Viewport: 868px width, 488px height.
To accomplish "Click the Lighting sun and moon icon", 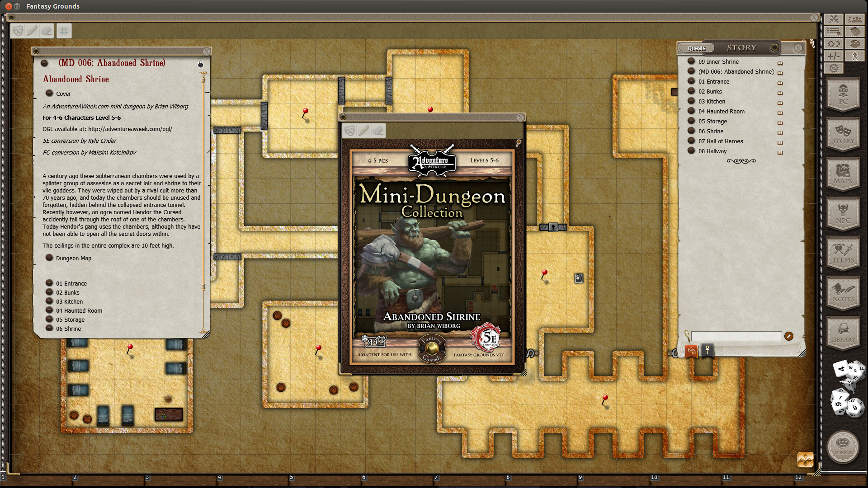I will pyautogui.click(x=834, y=44).
